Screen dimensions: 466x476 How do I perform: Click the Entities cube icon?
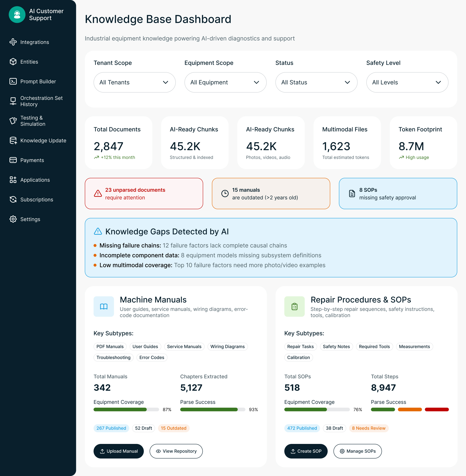coord(13,62)
